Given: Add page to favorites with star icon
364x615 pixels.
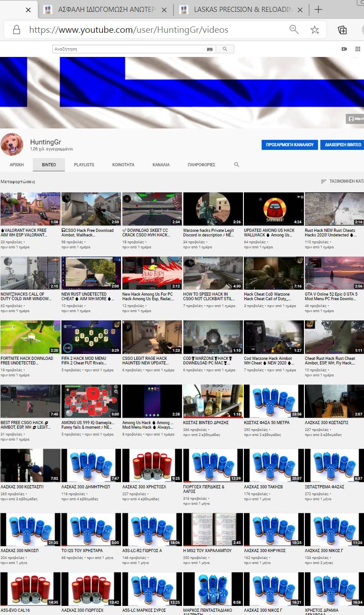Looking at the screenshot, I should [315, 30].
